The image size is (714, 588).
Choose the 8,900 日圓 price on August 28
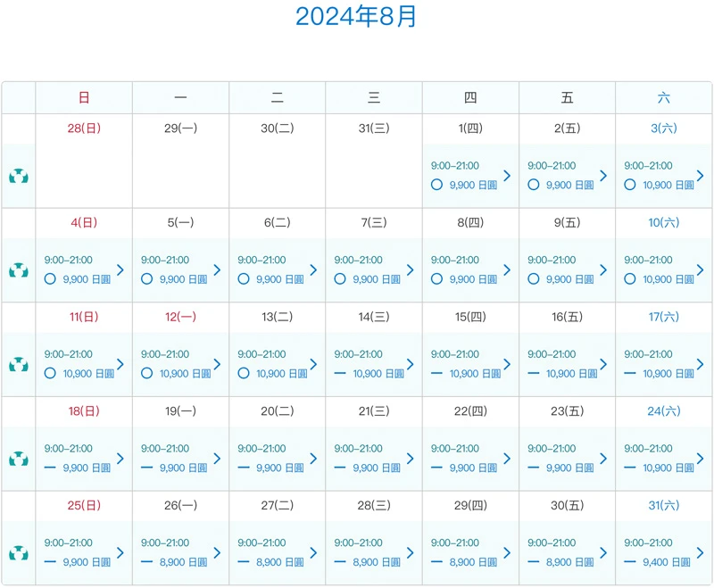tap(379, 562)
